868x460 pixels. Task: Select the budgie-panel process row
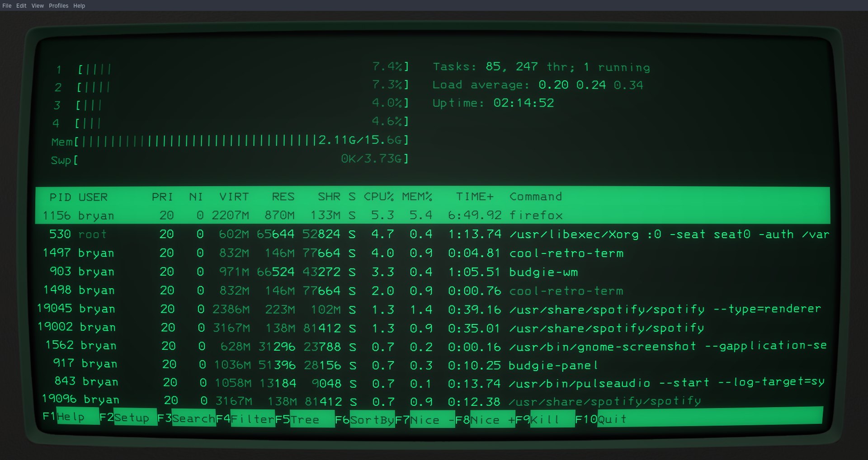pyautogui.click(x=433, y=365)
